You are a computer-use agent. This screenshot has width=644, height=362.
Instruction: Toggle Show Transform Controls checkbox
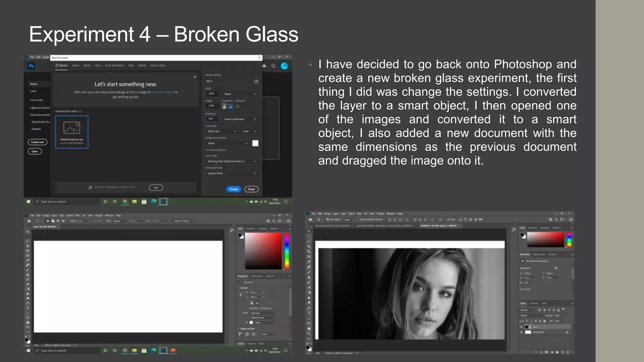(358, 219)
